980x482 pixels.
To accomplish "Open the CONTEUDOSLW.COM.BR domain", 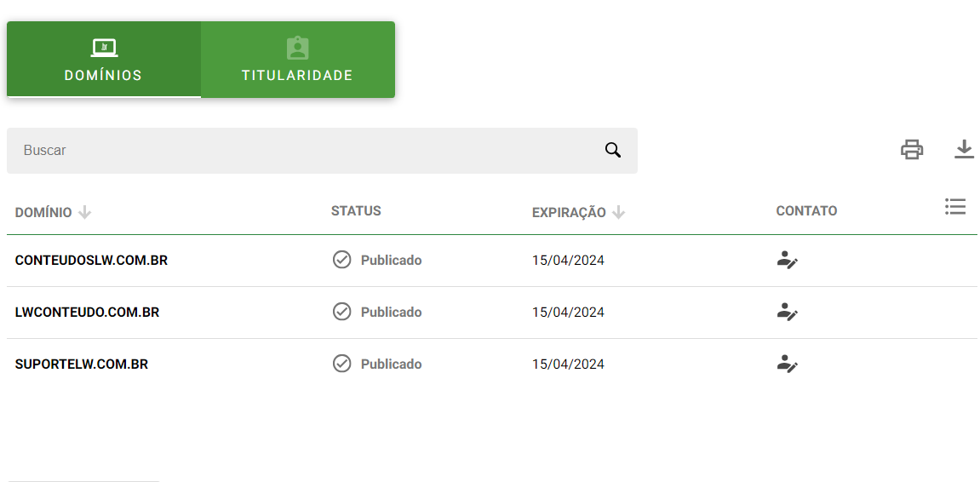I will point(91,260).
